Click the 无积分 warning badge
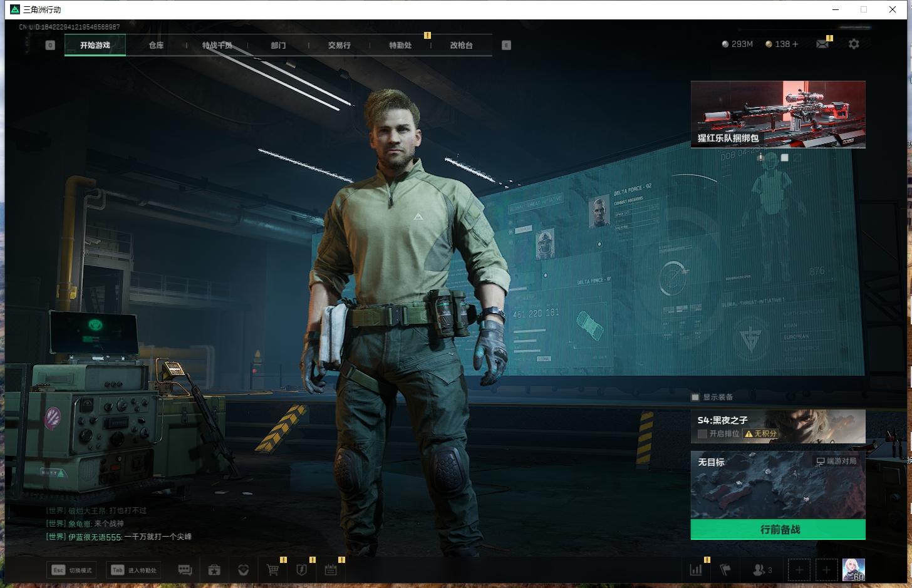 pyautogui.click(x=760, y=433)
